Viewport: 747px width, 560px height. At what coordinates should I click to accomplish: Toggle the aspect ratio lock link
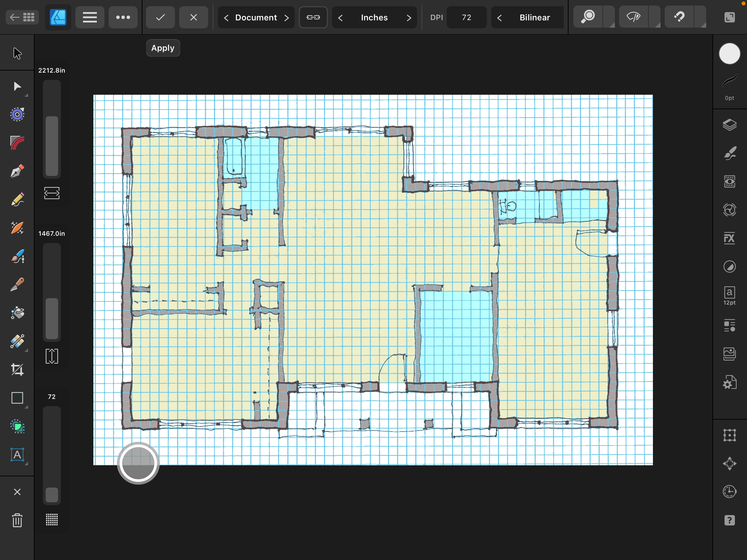point(313,17)
